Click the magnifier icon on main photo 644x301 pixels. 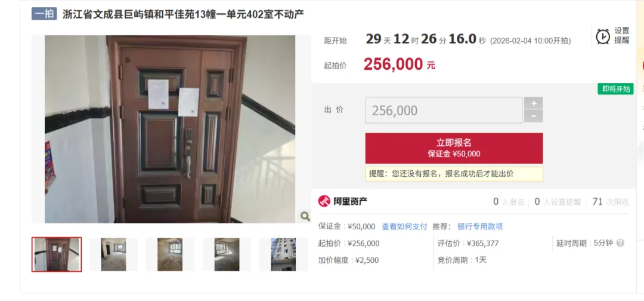[x=305, y=216]
